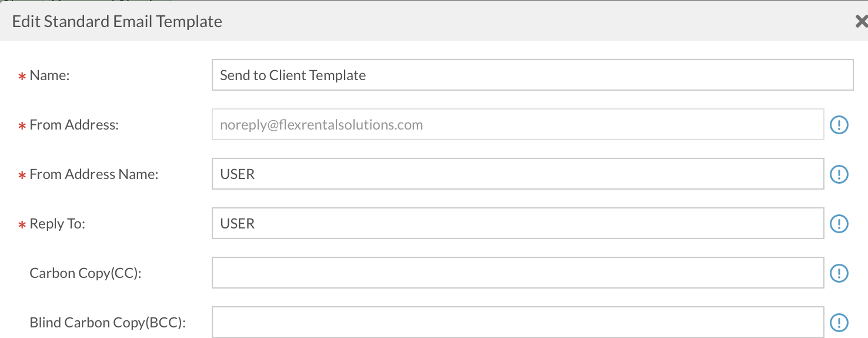The height and width of the screenshot is (338, 868).
Task: Close the Edit Standard Email Template dialog
Action: 861,22
